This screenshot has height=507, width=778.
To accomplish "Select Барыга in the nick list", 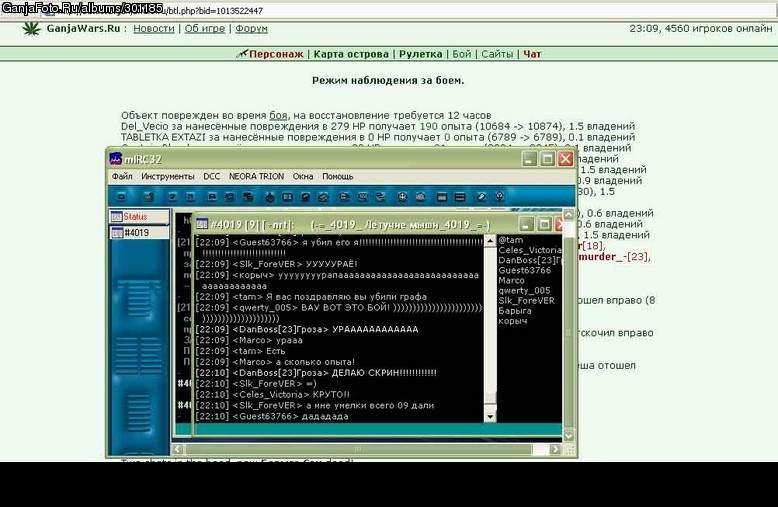I will 515,311.
